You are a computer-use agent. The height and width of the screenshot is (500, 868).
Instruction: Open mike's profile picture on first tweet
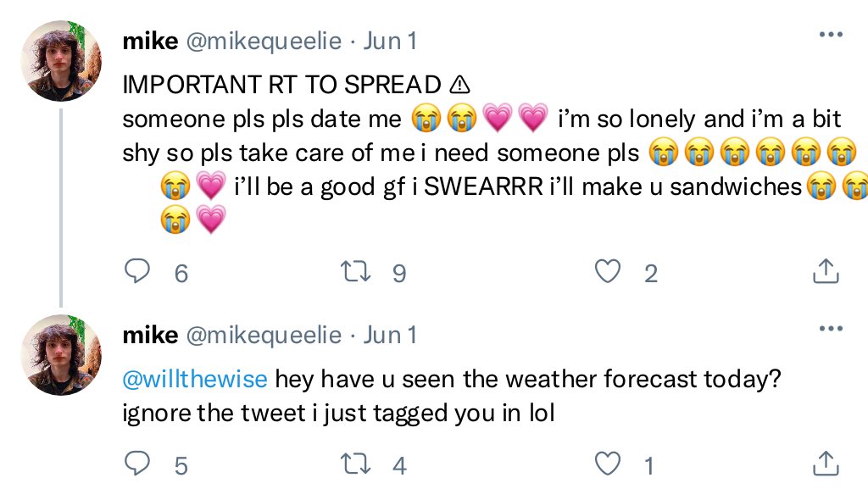(x=61, y=61)
